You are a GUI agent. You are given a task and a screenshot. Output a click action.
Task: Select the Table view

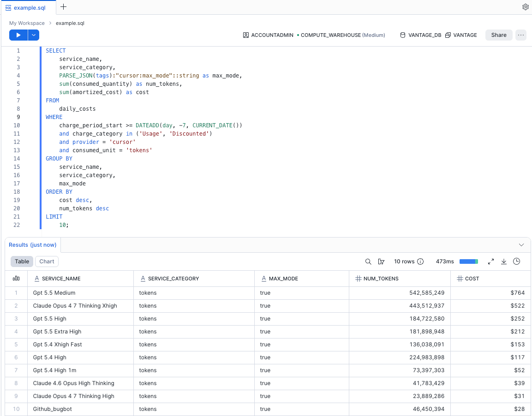22,261
